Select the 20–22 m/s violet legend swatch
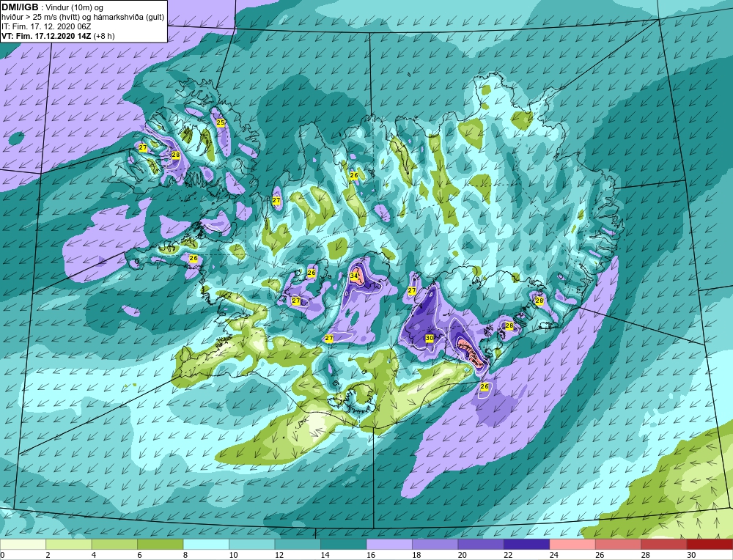733x560 pixels. [481, 545]
